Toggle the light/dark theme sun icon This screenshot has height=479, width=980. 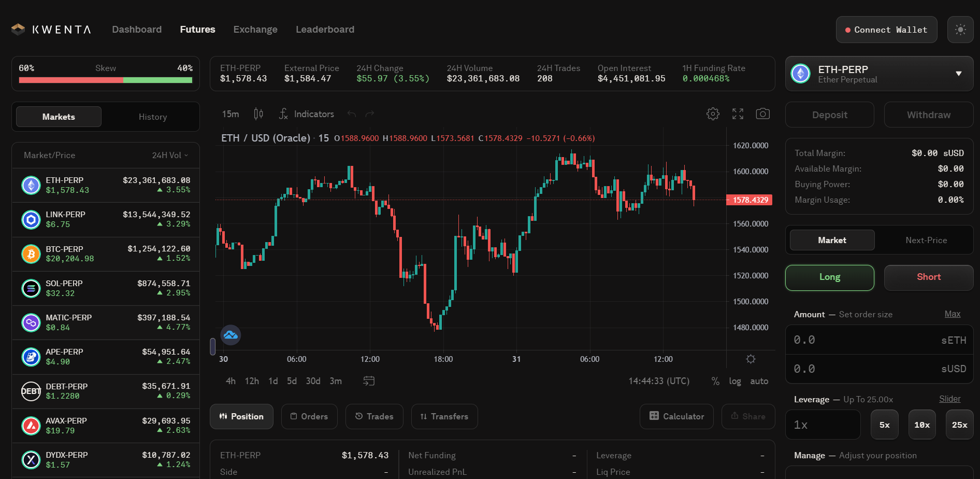point(960,30)
